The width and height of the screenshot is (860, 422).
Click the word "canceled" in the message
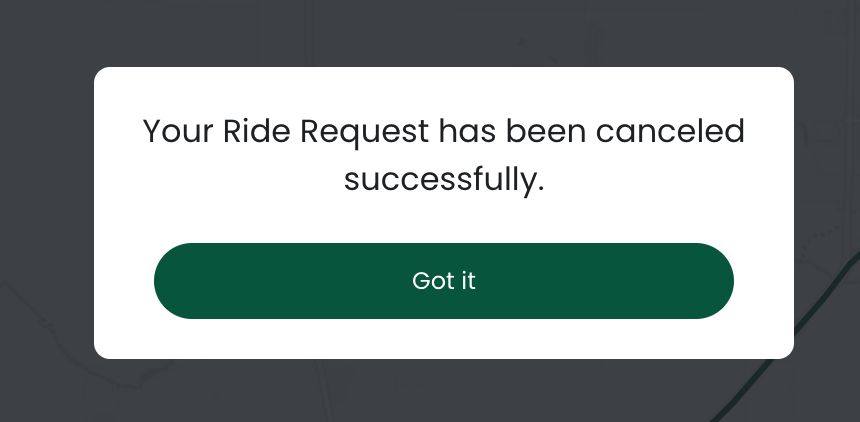point(670,131)
